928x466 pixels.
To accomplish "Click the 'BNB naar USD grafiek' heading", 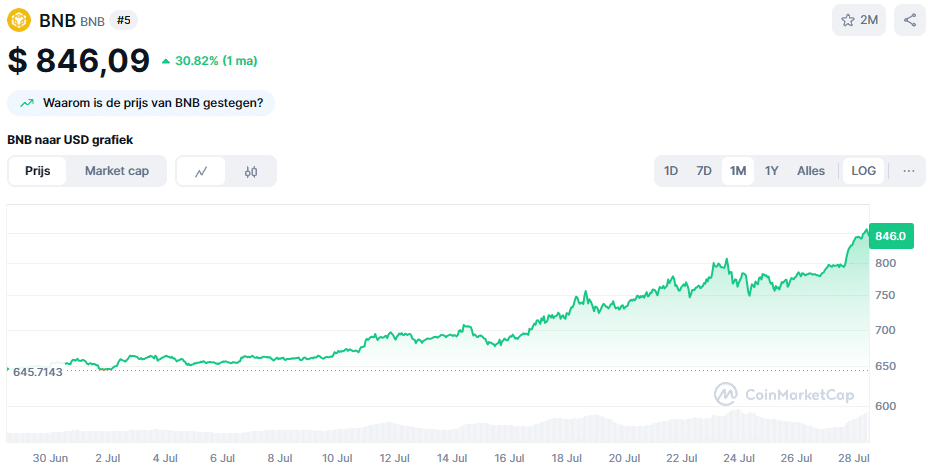I will 70,140.
